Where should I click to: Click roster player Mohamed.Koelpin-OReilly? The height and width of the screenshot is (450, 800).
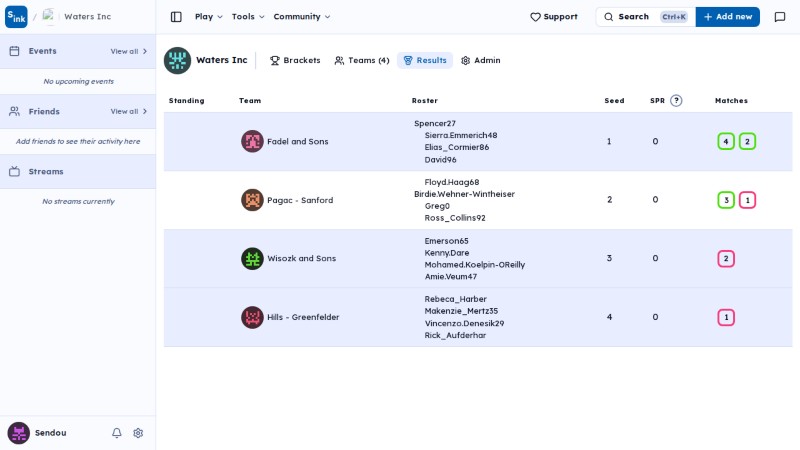pyautogui.click(x=474, y=265)
